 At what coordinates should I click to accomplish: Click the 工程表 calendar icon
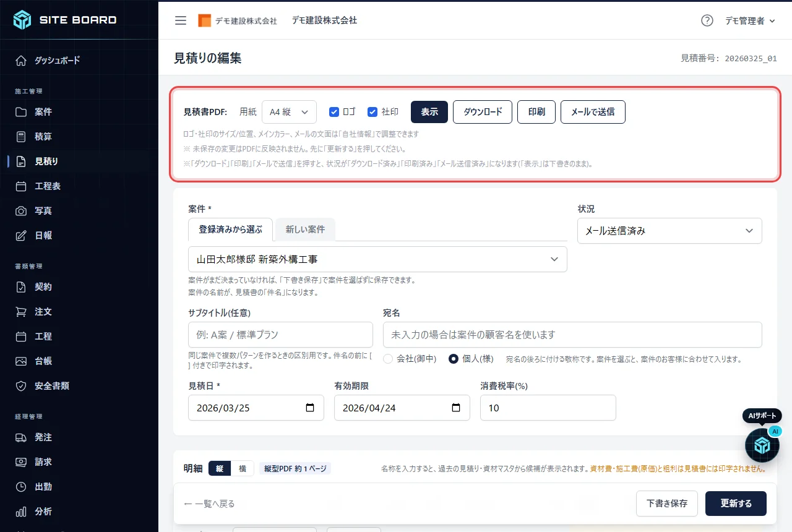[x=21, y=186]
